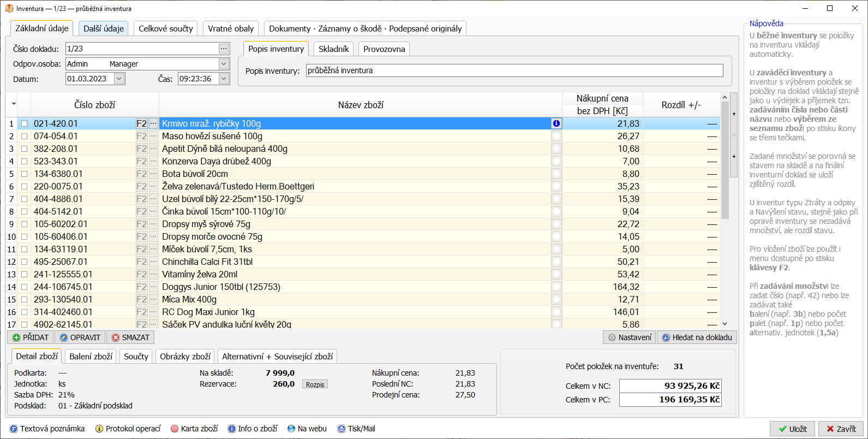Expand the Odpov.osoba dropdown
The image size is (868, 439).
point(224,64)
